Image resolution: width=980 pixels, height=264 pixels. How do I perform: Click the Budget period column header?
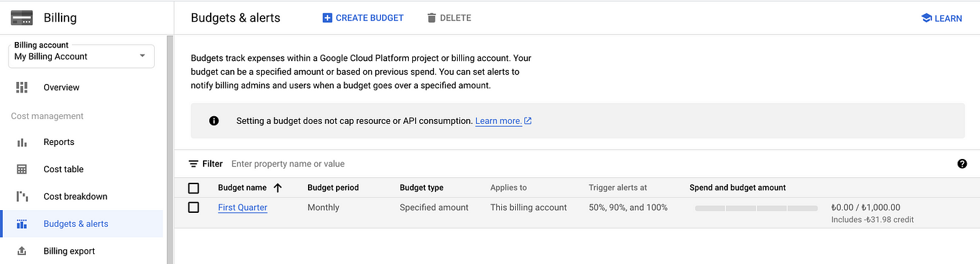(x=333, y=188)
